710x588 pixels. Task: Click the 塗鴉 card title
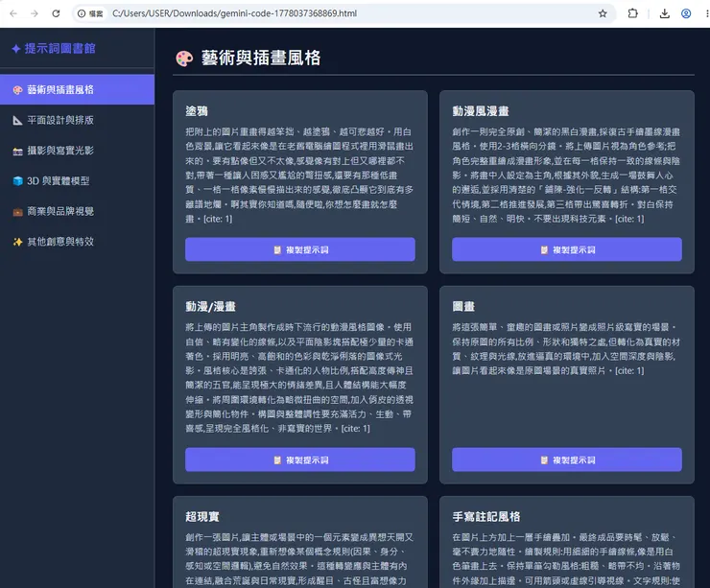pyautogui.click(x=197, y=111)
